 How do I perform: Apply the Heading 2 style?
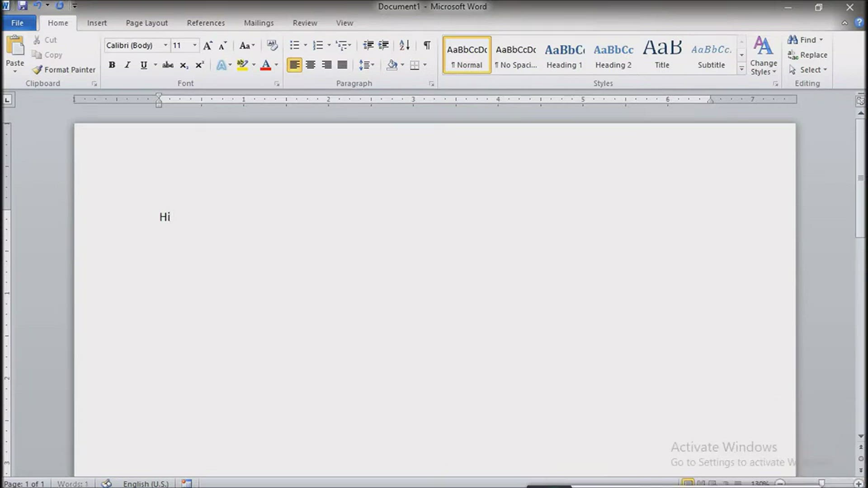(x=613, y=55)
